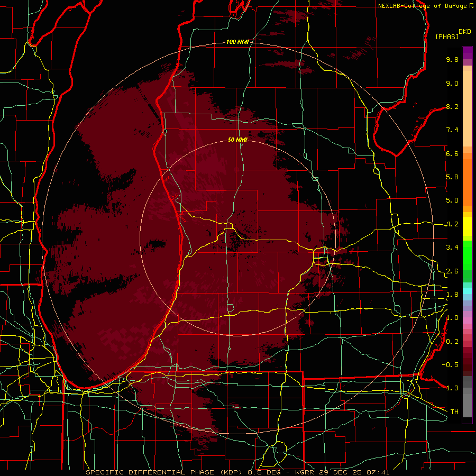Click the 7.4 scale value
Image resolution: width=476 pixels, height=476 pixels.
click(452, 130)
